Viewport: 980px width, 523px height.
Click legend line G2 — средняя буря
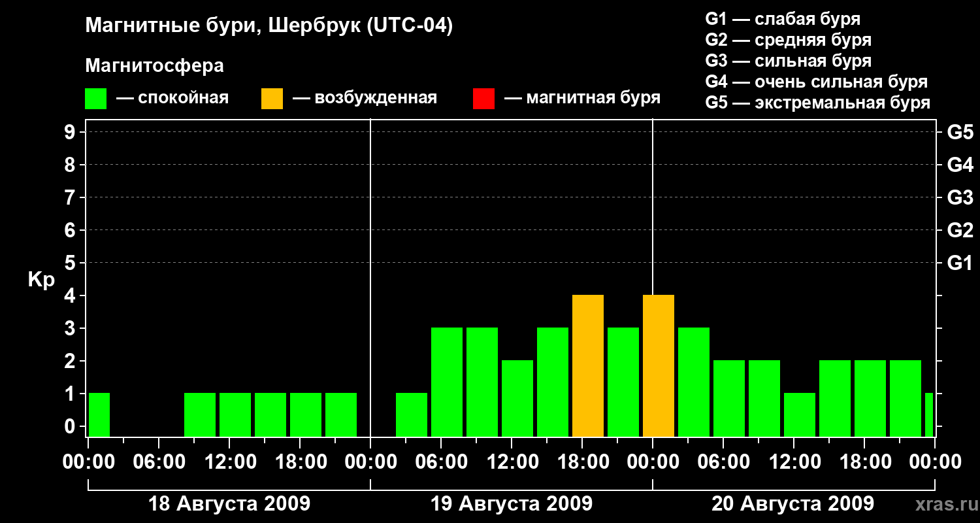tap(788, 40)
